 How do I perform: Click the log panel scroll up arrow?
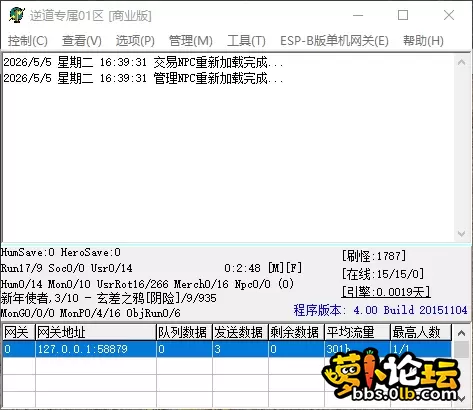(x=462, y=62)
